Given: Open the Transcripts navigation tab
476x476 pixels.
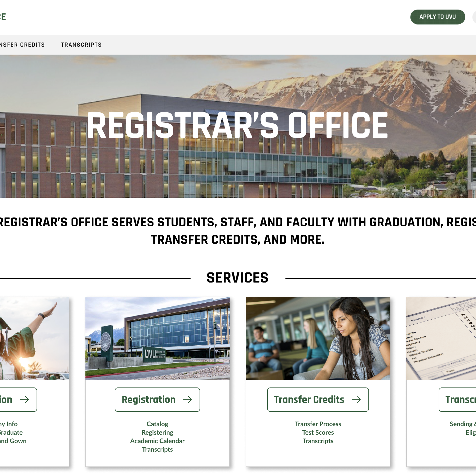Looking at the screenshot, I should coord(81,45).
